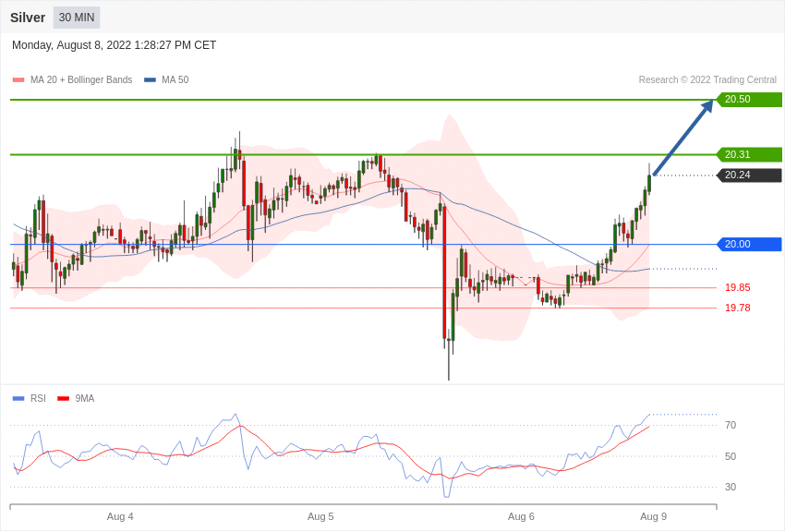The image size is (785, 532).
Task: Click the Aug 4 date axis label
Action: pos(120,516)
